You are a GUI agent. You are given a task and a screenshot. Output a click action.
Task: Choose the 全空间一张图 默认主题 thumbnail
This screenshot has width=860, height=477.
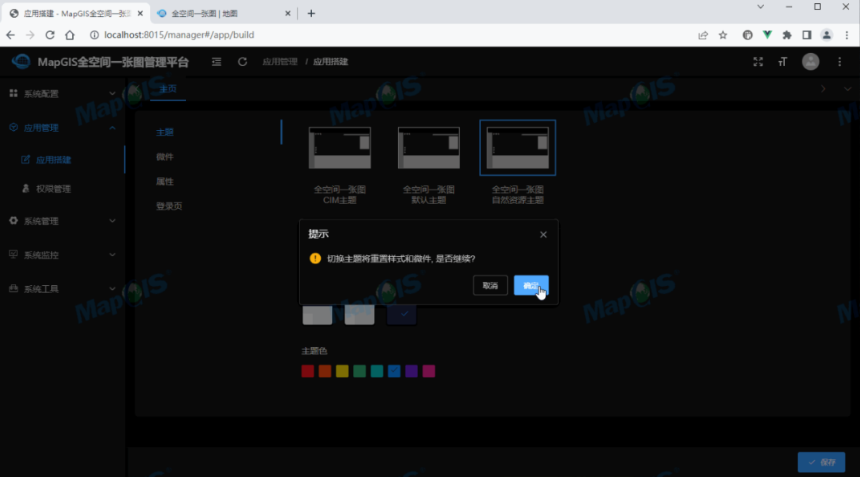[428, 148]
